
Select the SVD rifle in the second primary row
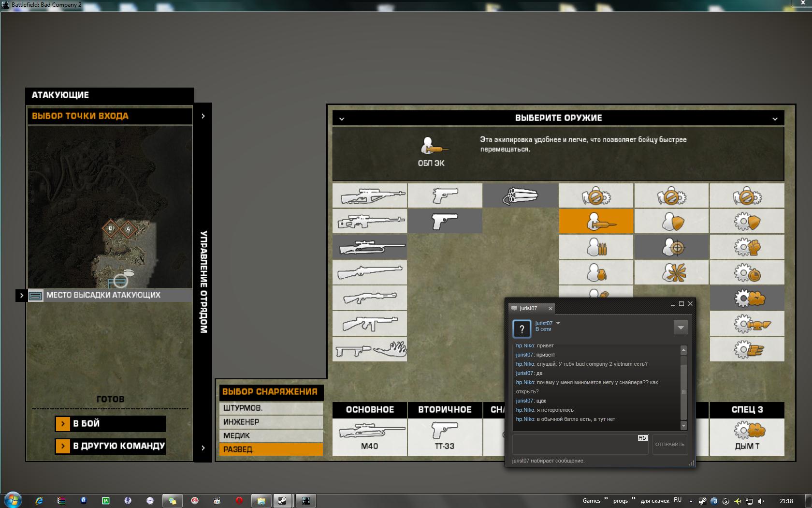tap(370, 221)
